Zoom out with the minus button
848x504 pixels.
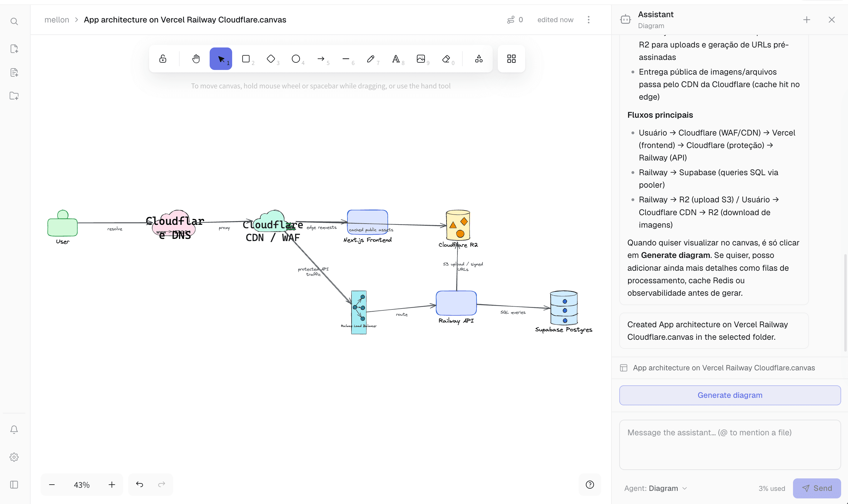tap(52, 485)
